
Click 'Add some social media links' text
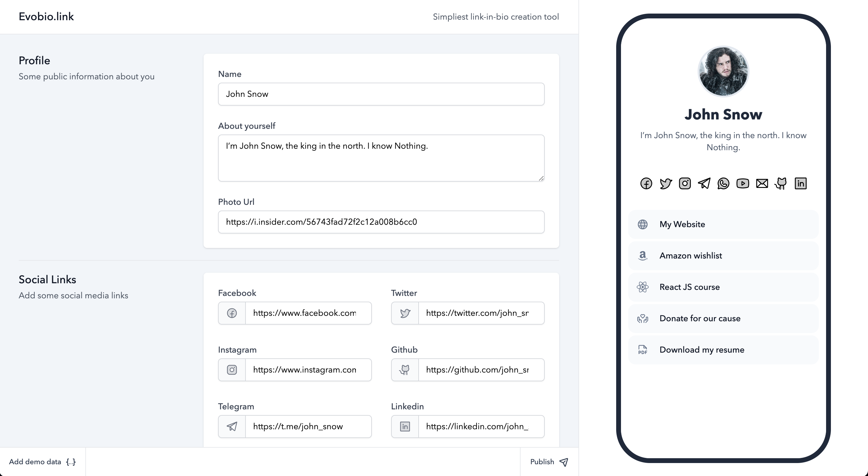pyautogui.click(x=74, y=295)
